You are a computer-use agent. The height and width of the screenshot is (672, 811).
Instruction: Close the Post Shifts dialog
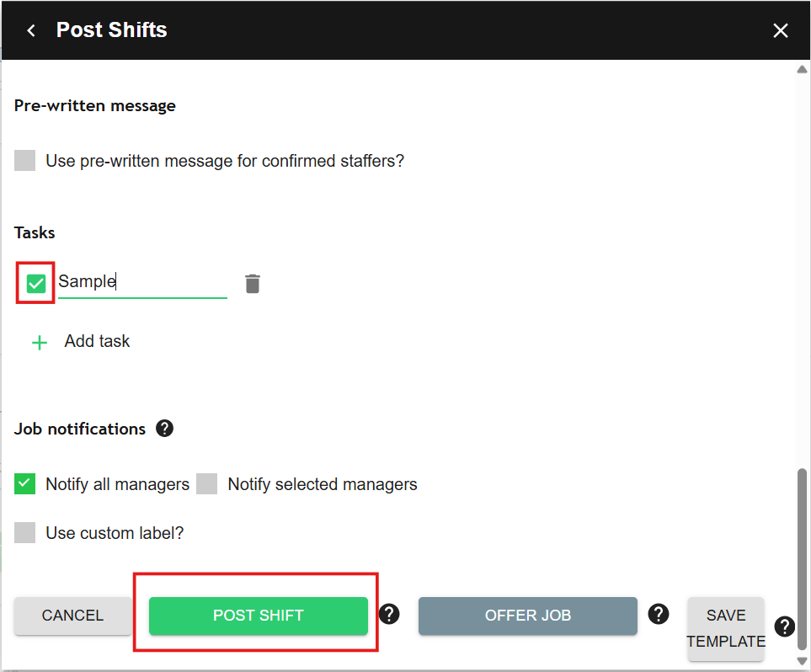[781, 30]
